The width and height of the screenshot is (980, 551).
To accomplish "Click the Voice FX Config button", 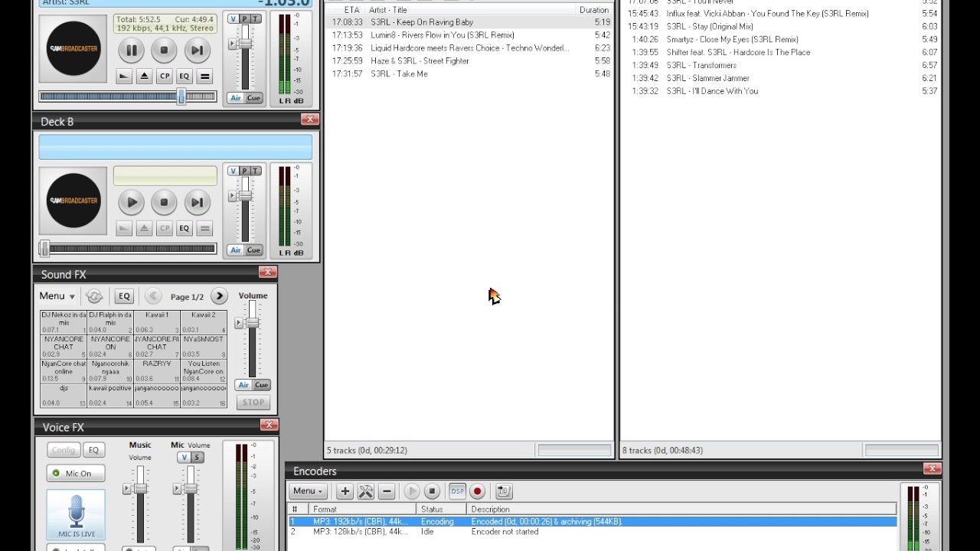I will tap(64, 450).
